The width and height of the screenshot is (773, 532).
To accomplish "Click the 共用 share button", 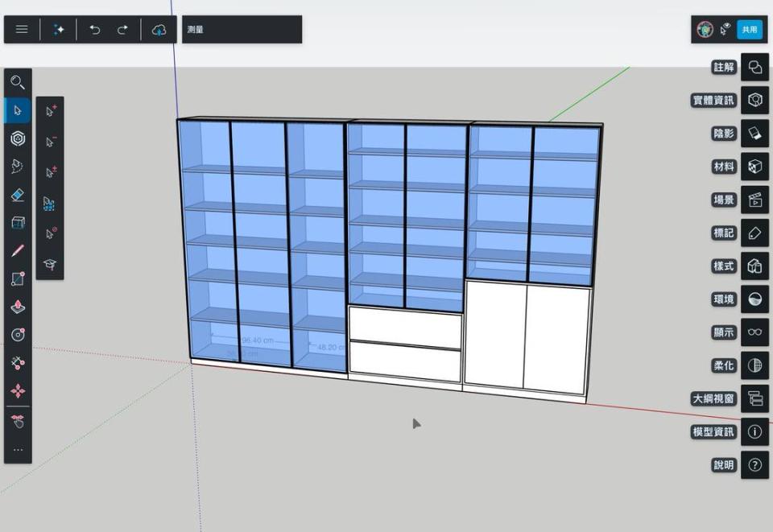I will [750, 30].
